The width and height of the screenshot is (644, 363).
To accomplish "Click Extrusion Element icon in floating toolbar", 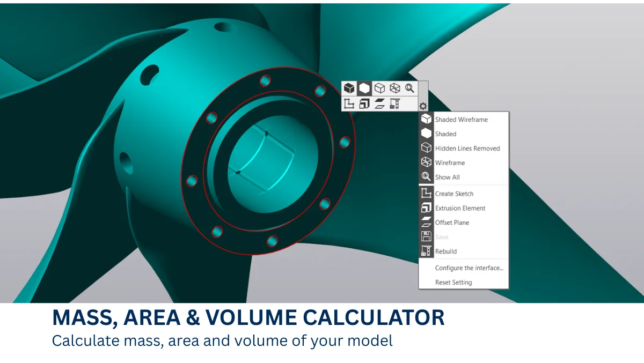I will [364, 103].
